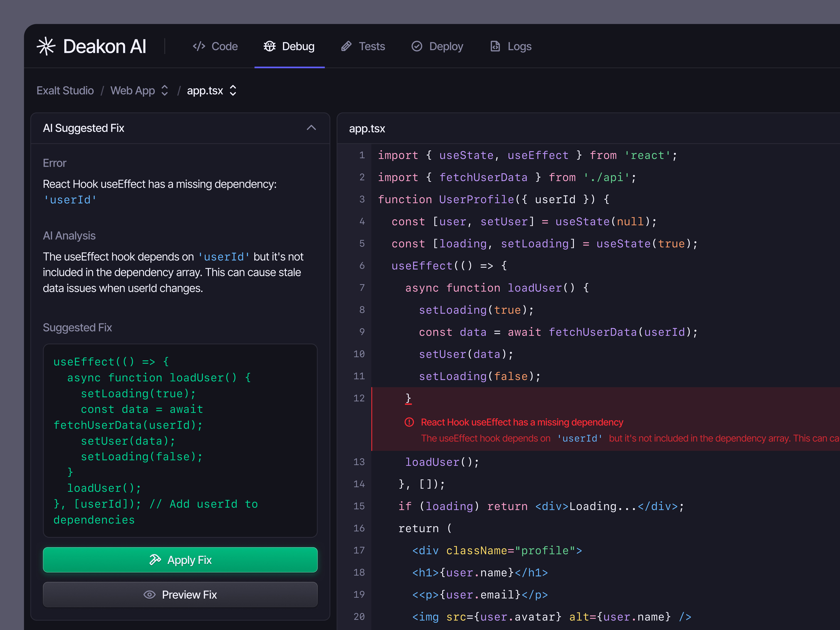Click the "import { useState, useEffect }" code line
The image size is (840, 630).
528,155
